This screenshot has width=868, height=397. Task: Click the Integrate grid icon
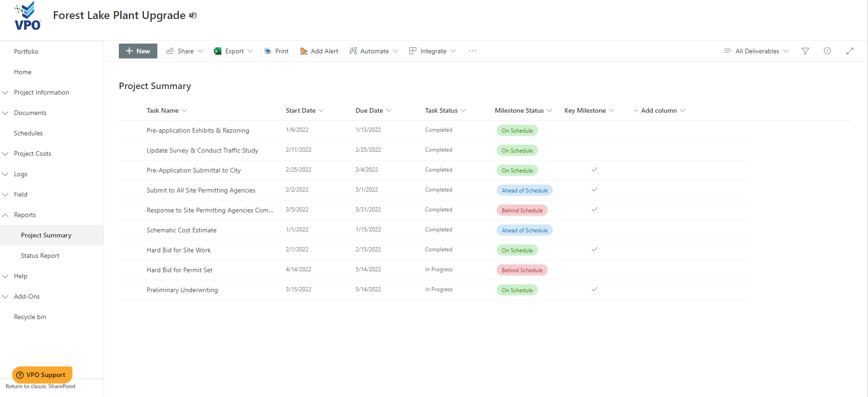click(x=413, y=51)
